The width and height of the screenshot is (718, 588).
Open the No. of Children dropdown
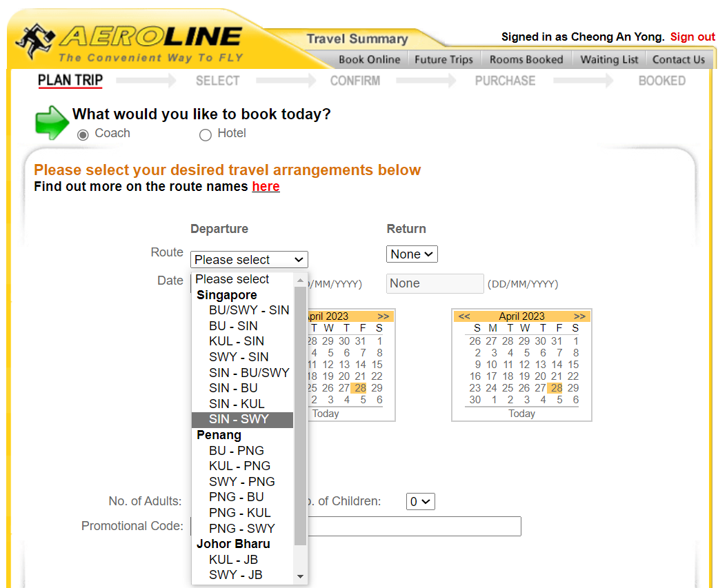420,502
